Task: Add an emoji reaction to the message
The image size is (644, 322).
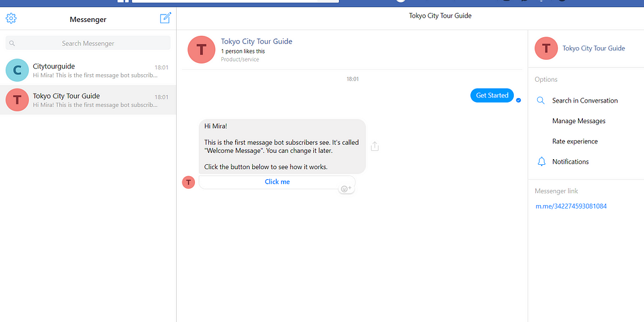Action: tap(347, 189)
